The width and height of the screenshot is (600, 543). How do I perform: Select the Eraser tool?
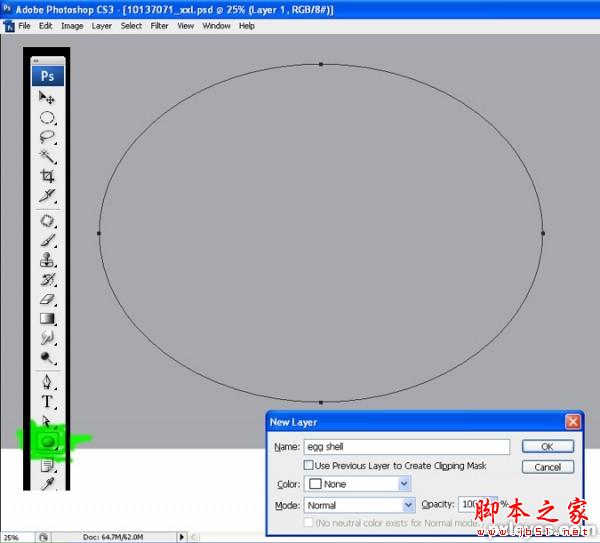tap(47, 299)
